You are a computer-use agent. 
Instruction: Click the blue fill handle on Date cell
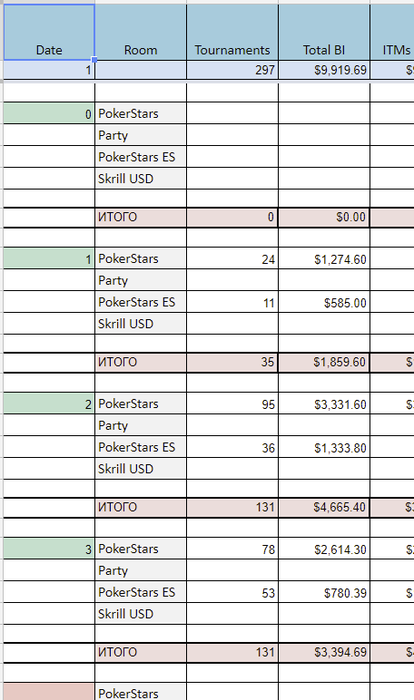(x=94, y=59)
